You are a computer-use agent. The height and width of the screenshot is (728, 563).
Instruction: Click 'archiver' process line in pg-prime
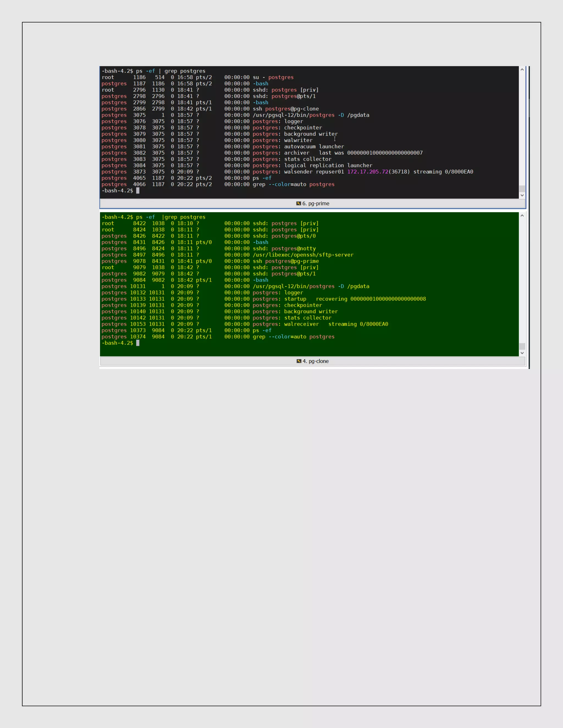297,153
